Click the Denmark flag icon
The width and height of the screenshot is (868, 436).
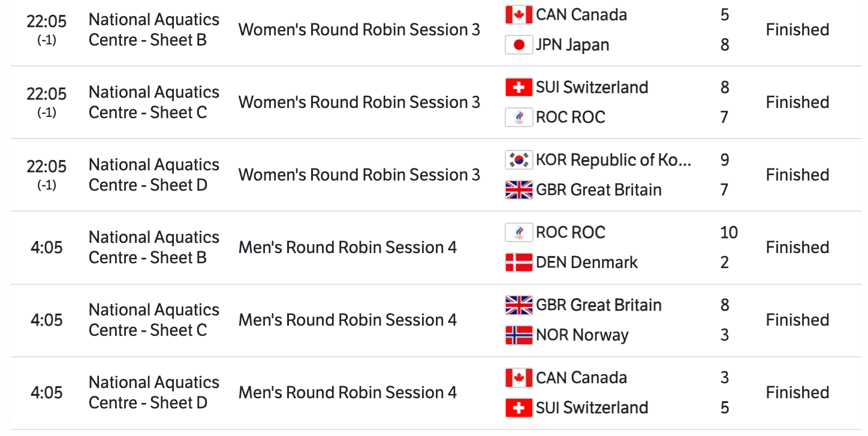coord(519,263)
